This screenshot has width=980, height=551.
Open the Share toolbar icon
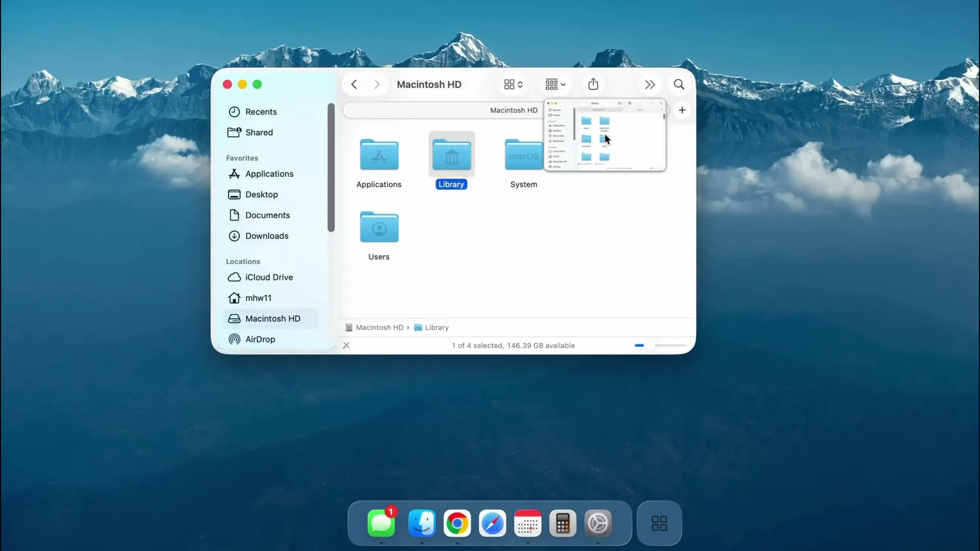(x=593, y=84)
